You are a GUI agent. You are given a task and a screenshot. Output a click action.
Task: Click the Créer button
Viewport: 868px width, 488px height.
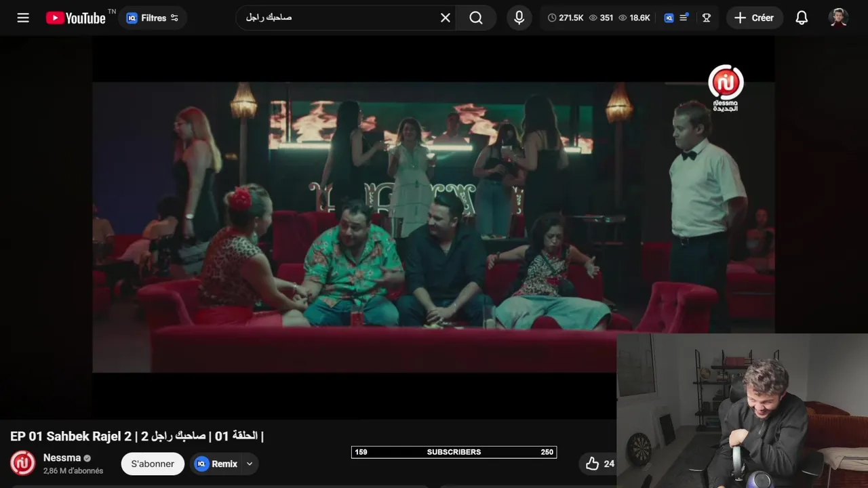(755, 18)
